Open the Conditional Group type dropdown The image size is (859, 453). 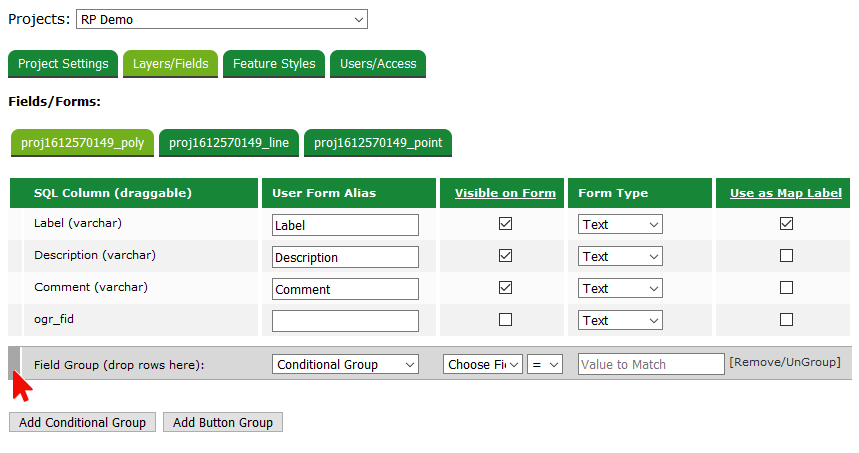pos(345,365)
